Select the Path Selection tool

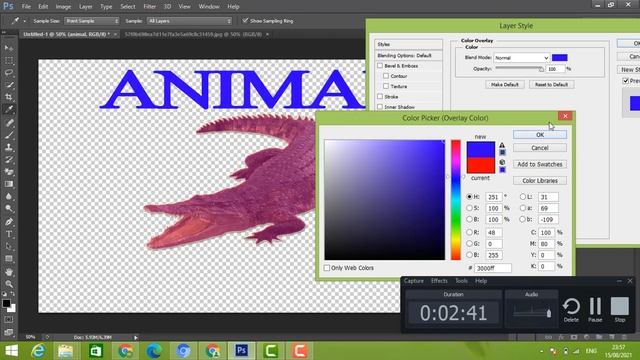click(x=9, y=247)
